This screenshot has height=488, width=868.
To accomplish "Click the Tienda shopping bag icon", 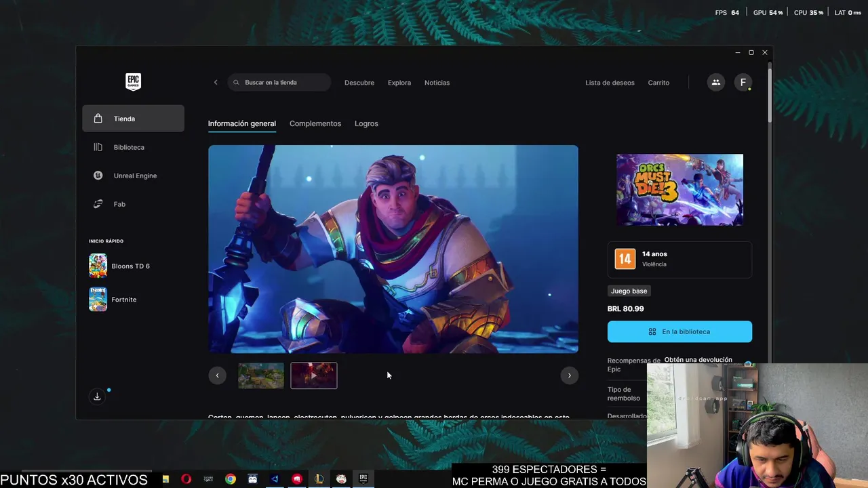I will click(x=98, y=119).
